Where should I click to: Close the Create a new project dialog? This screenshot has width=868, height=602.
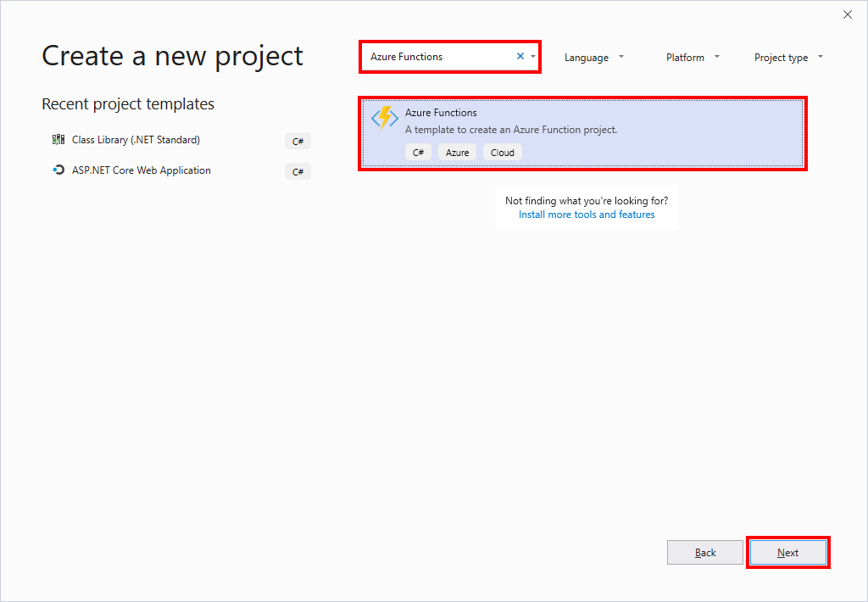(848, 15)
